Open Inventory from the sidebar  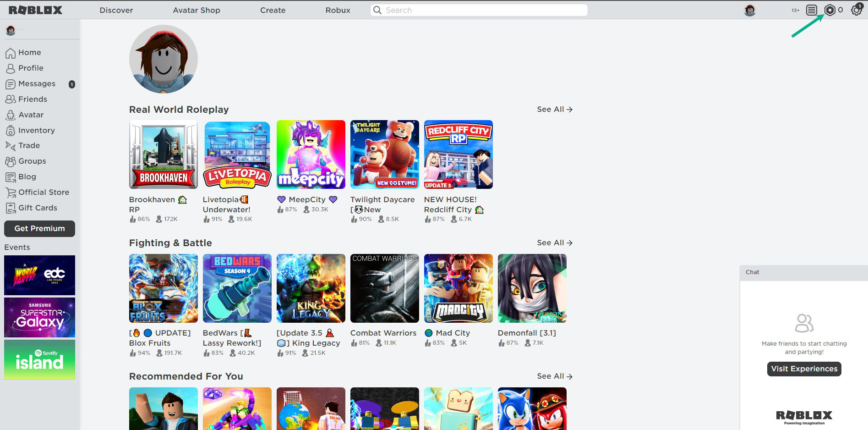pyautogui.click(x=36, y=130)
